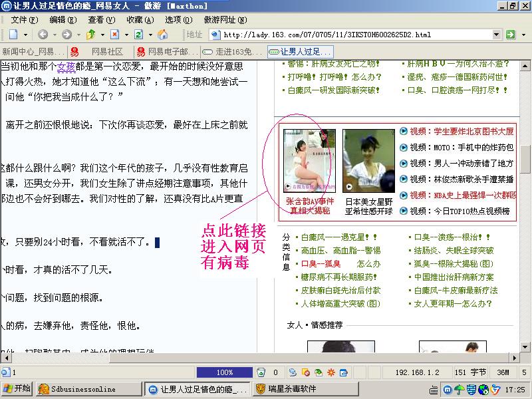Screen dimensions: 532x399
Task: Open the 收藏(A) menu
Action: 140,20
